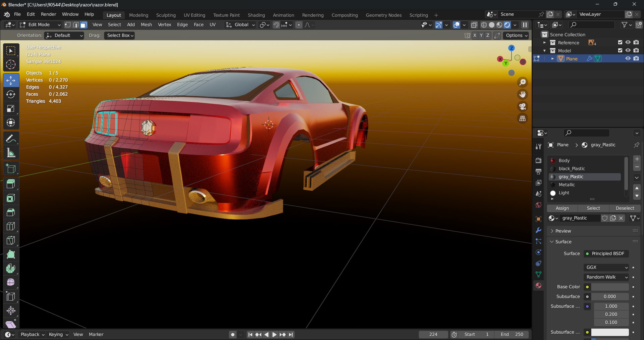Screen dimensions: 644x340
Task: Toggle X axis mirror option
Action: coord(475,36)
